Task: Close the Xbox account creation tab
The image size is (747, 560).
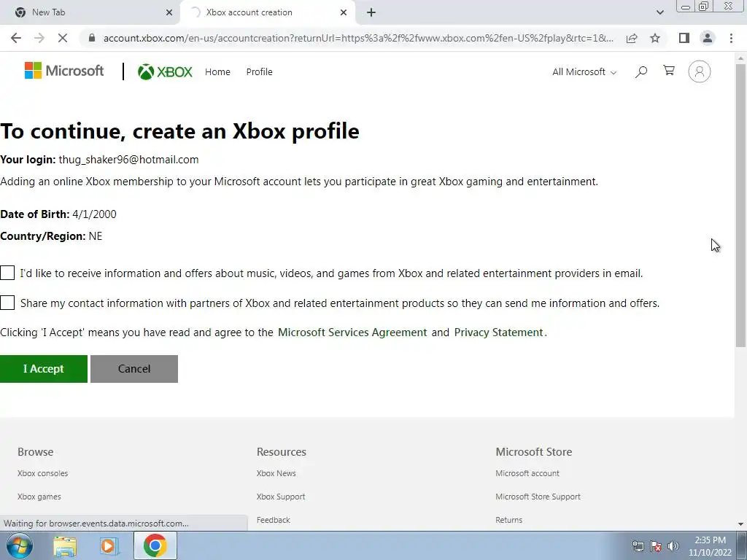Action: click(x=344, y=12)
